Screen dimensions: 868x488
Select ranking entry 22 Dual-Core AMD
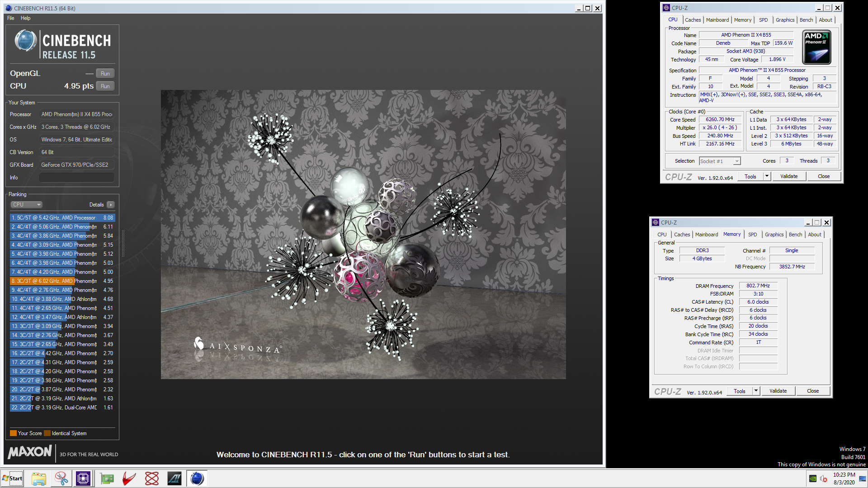[x=62, y=408]
